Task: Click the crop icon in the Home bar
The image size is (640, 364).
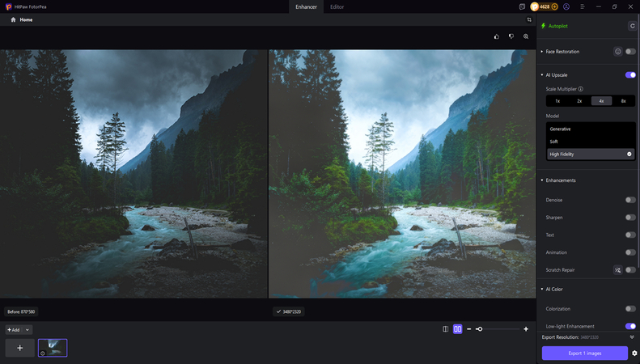Action: [529, 19]
